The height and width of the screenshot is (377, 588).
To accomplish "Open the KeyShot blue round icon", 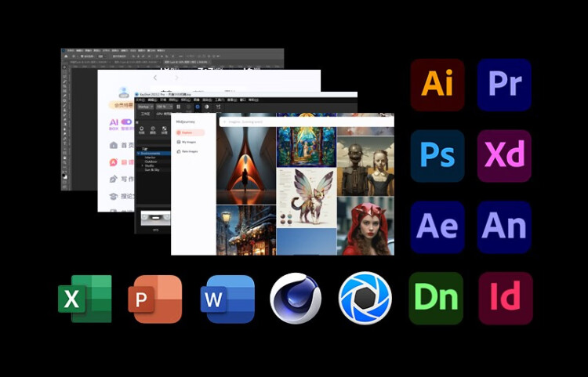I will (365, 299).
